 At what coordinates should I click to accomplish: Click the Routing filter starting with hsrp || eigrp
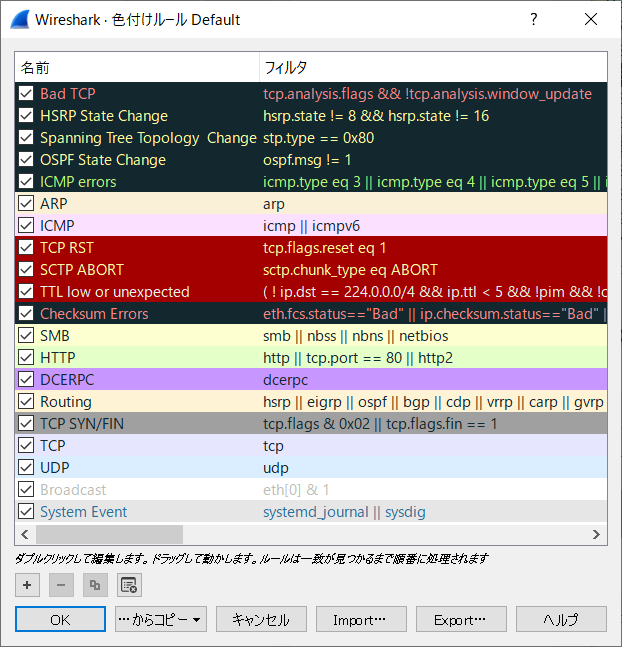433,402
